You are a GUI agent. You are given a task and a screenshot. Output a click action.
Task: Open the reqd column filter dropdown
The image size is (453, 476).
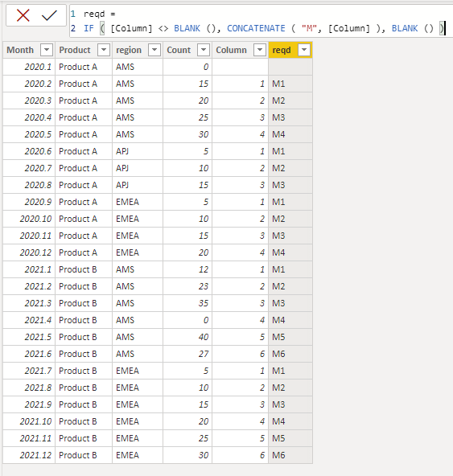click(x=304, y=50)
